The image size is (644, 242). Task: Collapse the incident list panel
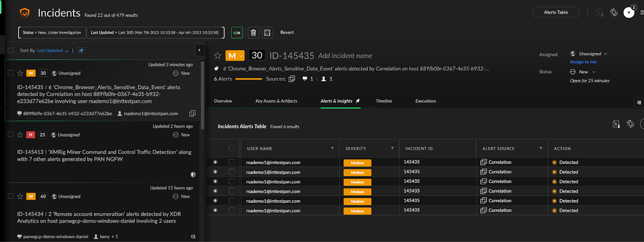(199, 50)
